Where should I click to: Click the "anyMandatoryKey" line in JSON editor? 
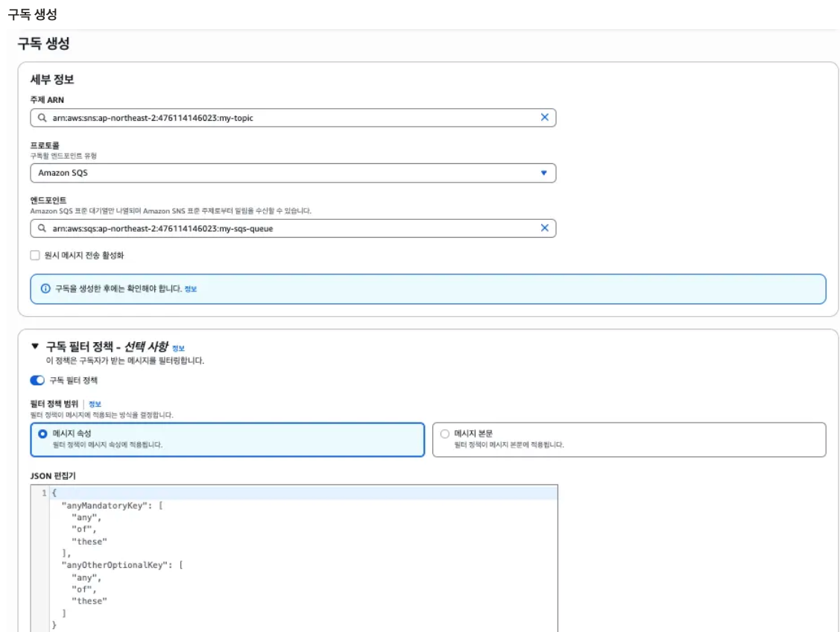(113, 505)
